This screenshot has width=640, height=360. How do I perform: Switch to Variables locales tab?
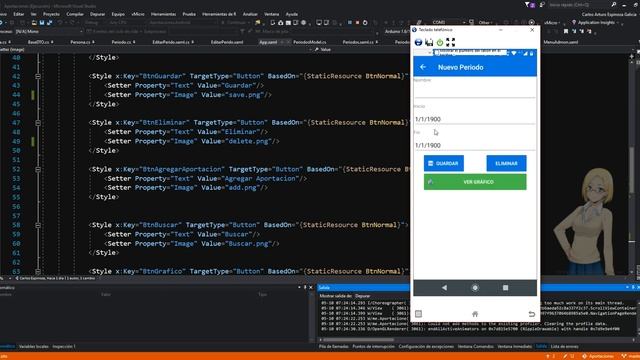coord(33,347)
